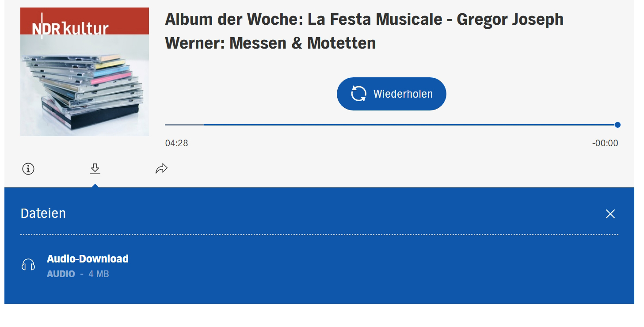This screenshot has width=644, height=327.
Task: Click the Dateien panel heading
Action: pyautogui.click(x=43, y=213)
